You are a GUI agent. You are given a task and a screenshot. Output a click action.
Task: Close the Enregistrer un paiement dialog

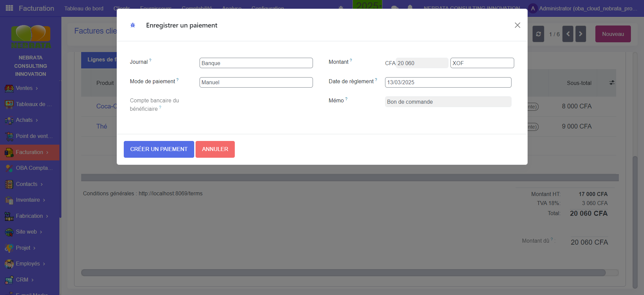[x=518, y=25]
